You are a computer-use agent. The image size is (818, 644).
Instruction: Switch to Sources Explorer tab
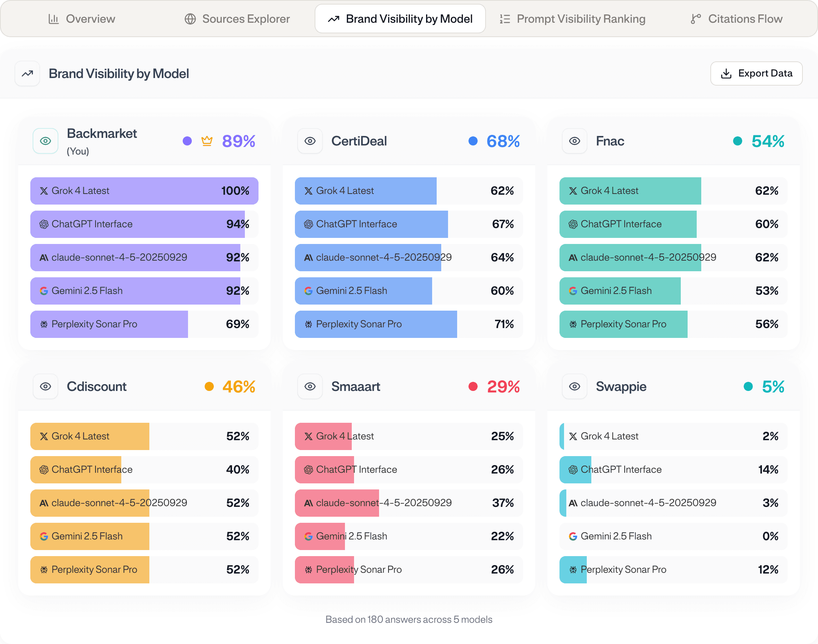[x=237, y=19]
